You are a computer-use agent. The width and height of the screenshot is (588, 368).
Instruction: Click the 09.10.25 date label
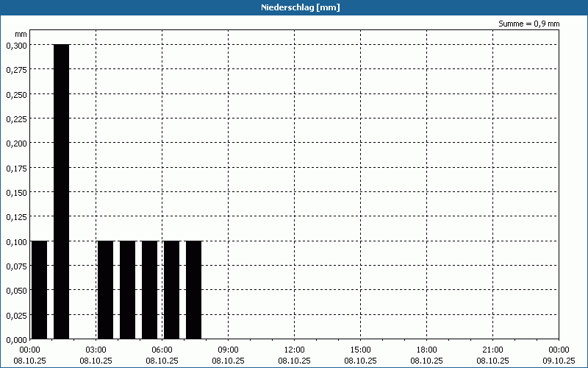pyautogui.click(x=559, y=361)
